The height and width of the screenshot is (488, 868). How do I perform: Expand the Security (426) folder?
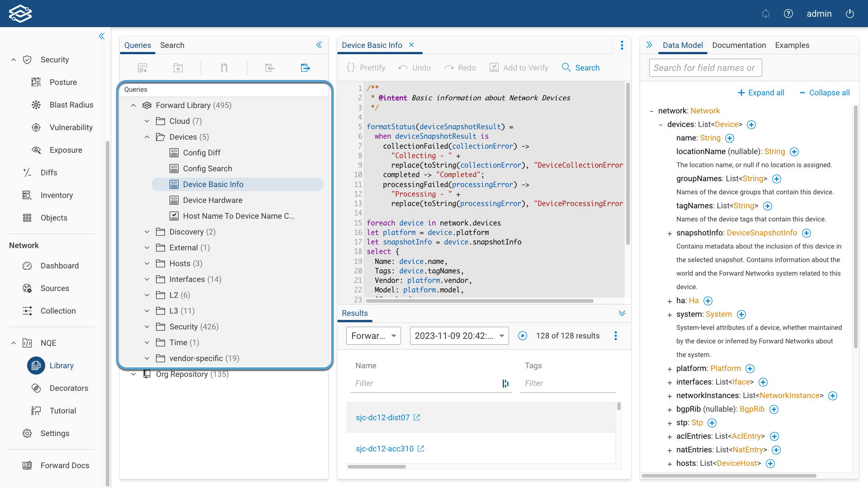[x=147, y=327]
